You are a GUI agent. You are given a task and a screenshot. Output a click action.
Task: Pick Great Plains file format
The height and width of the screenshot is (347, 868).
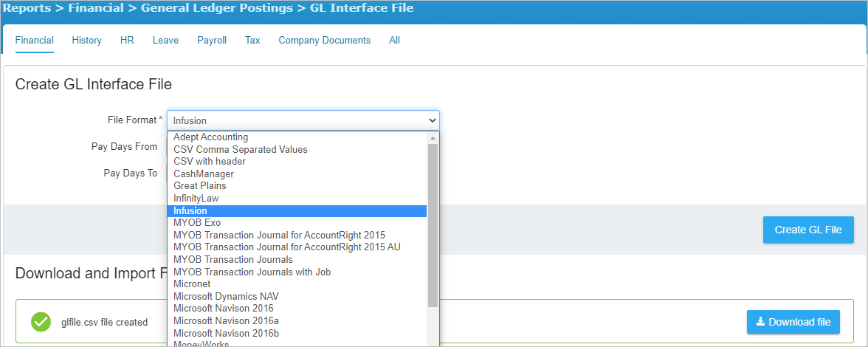297,186
